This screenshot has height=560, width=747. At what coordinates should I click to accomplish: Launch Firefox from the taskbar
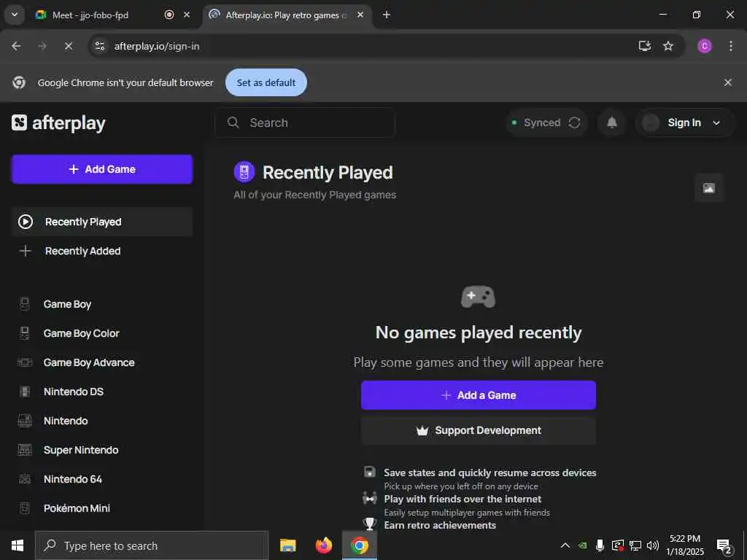click(324, 545)
